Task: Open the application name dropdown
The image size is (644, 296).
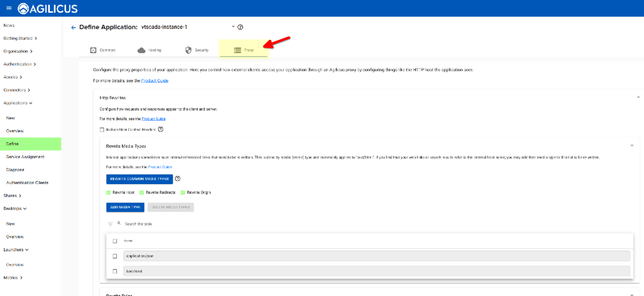Action: pos(233,27)
